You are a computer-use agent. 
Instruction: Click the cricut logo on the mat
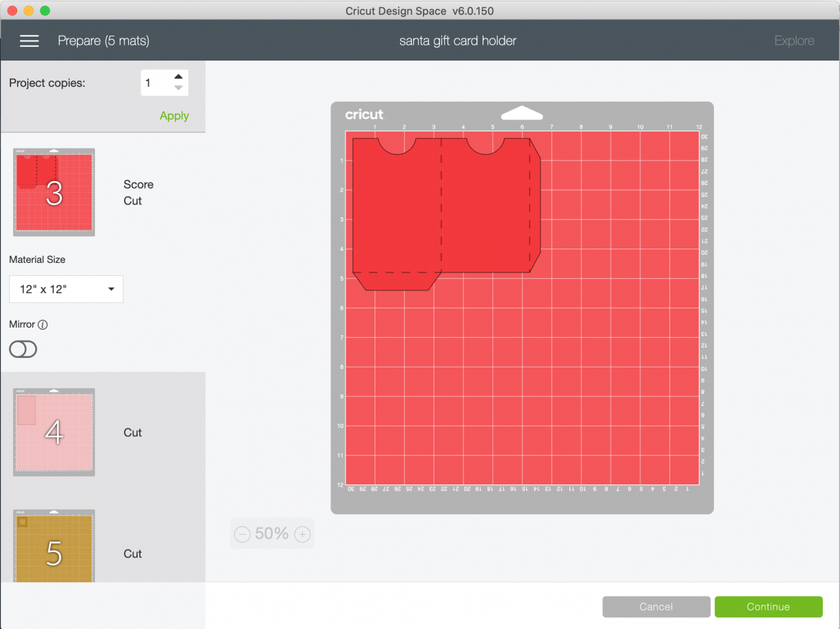tap(364, 114)
